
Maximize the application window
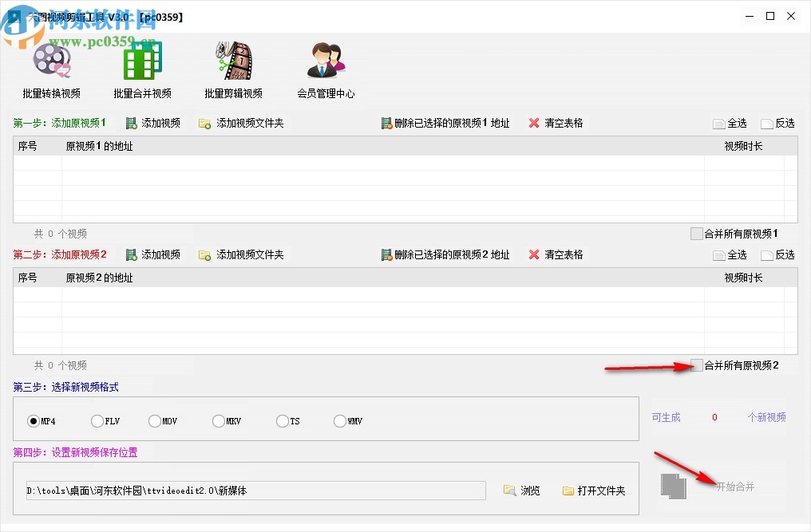tap(770, 16)
